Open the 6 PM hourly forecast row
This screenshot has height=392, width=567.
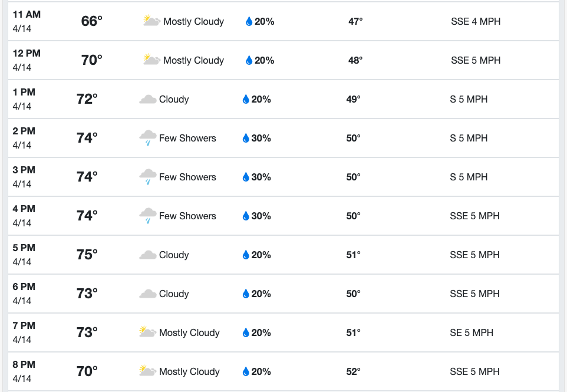tap(283, 294)
